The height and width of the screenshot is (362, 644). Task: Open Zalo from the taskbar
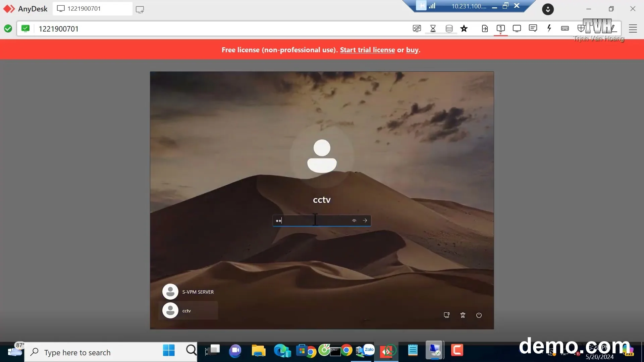[x=369, y=349]
